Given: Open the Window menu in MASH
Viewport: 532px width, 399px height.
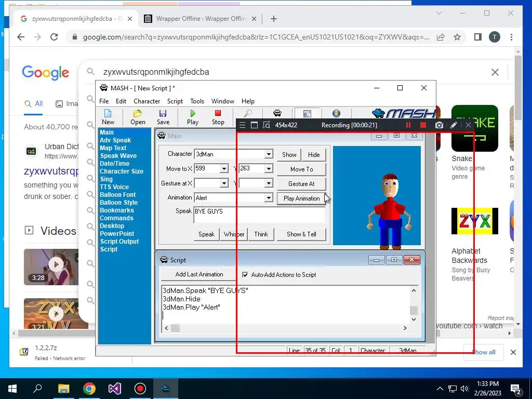Looking at the screenshot, I should point(222,101).
